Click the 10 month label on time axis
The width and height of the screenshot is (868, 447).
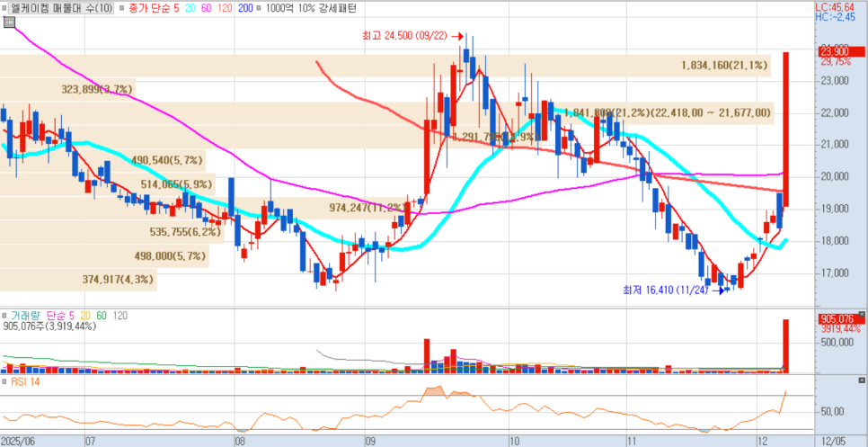click(x=515, y=442)
